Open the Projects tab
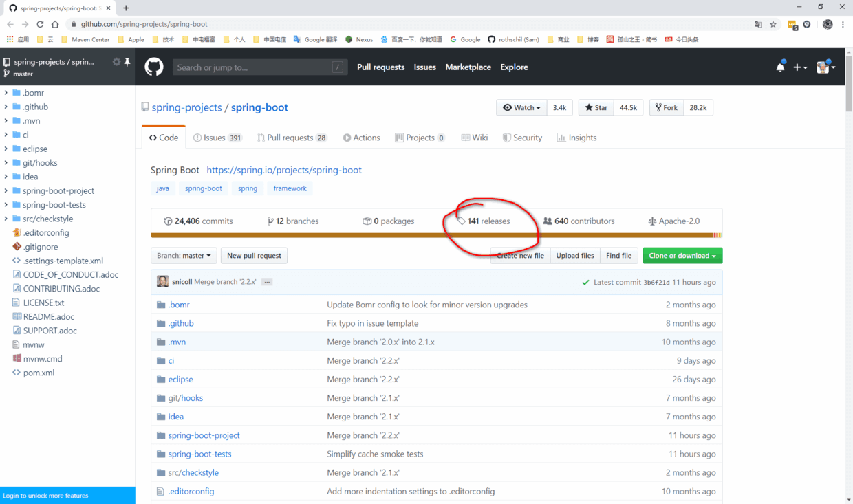 point(420,138)
